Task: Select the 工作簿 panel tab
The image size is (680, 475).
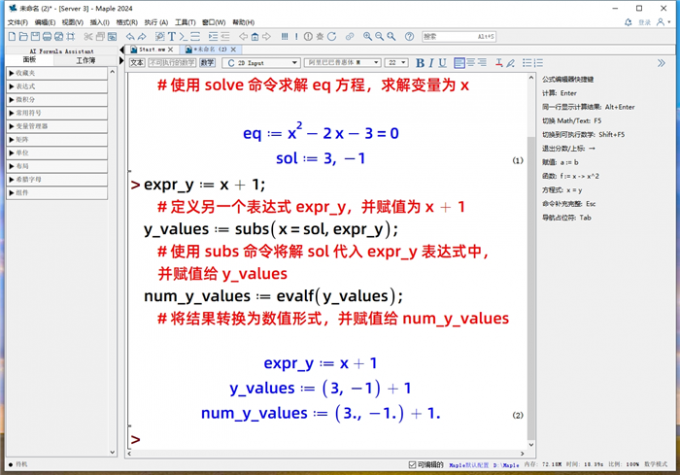Action: (x=85, y=61)
